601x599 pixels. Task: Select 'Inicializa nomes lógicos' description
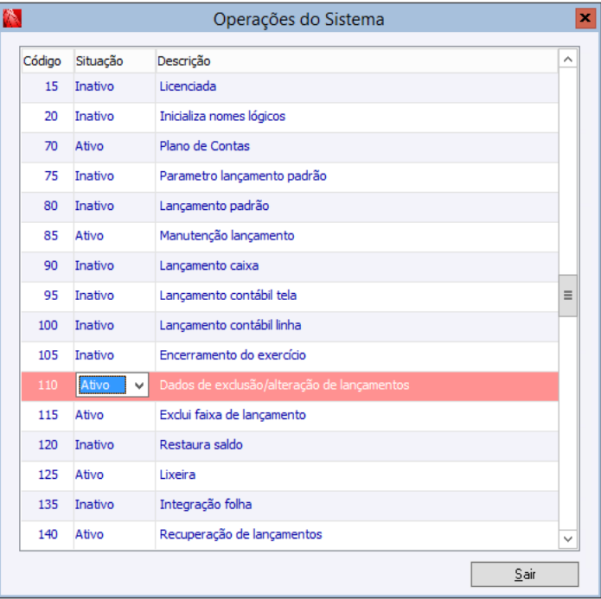pos(222,116)
